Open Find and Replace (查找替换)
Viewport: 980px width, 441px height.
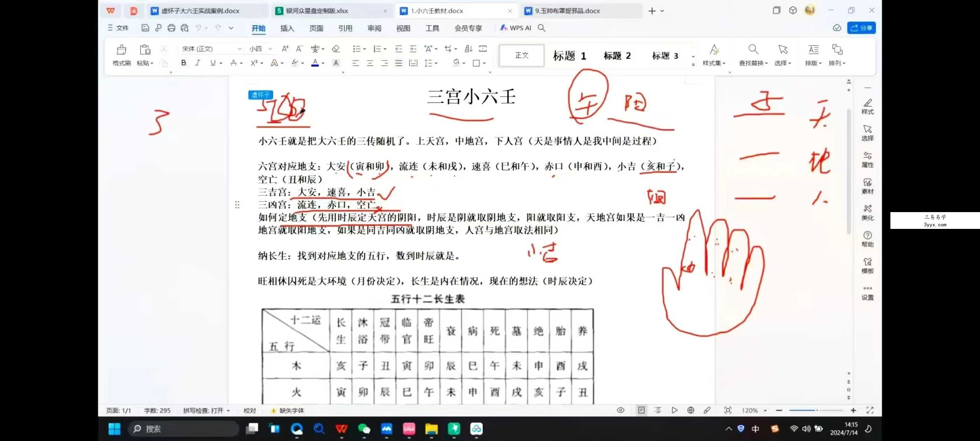click(753, 55)
